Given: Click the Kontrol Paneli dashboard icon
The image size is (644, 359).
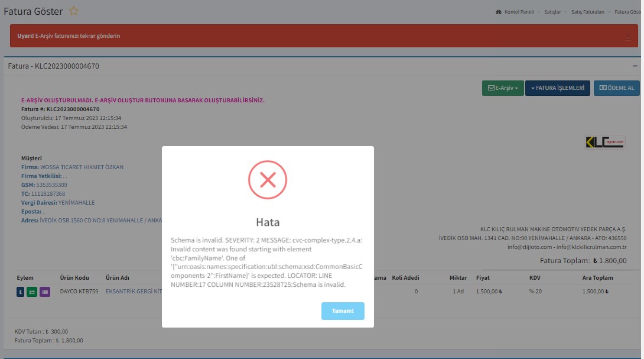Looking at the screenshot, I should [499, 12].
